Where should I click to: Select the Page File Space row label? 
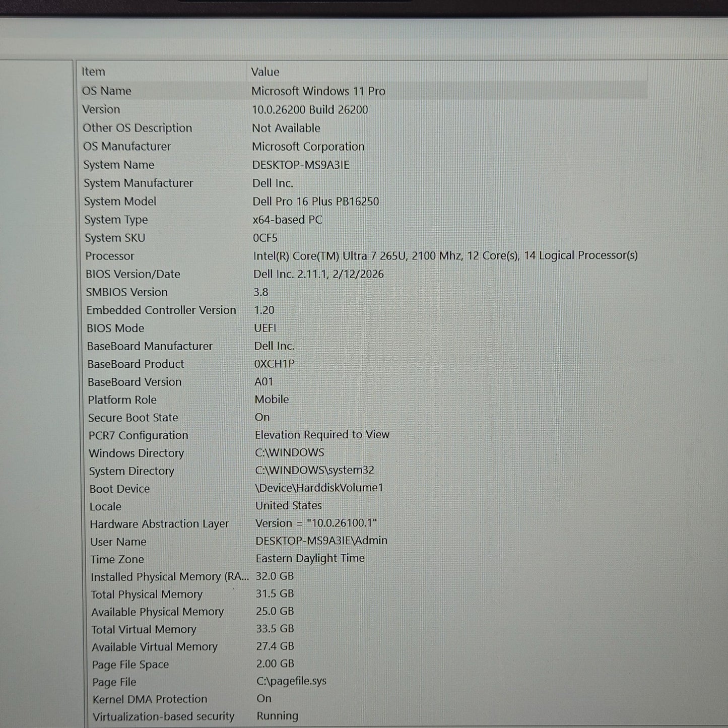130,665
